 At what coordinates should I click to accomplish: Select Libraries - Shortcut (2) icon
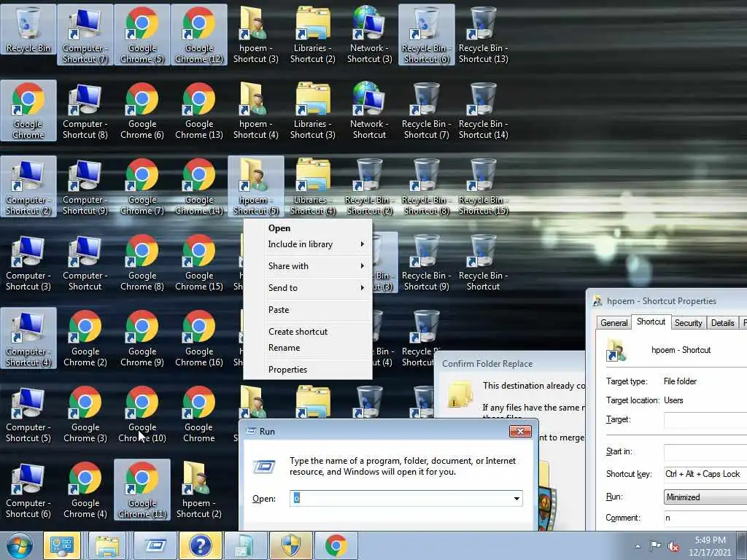point(313,35)
